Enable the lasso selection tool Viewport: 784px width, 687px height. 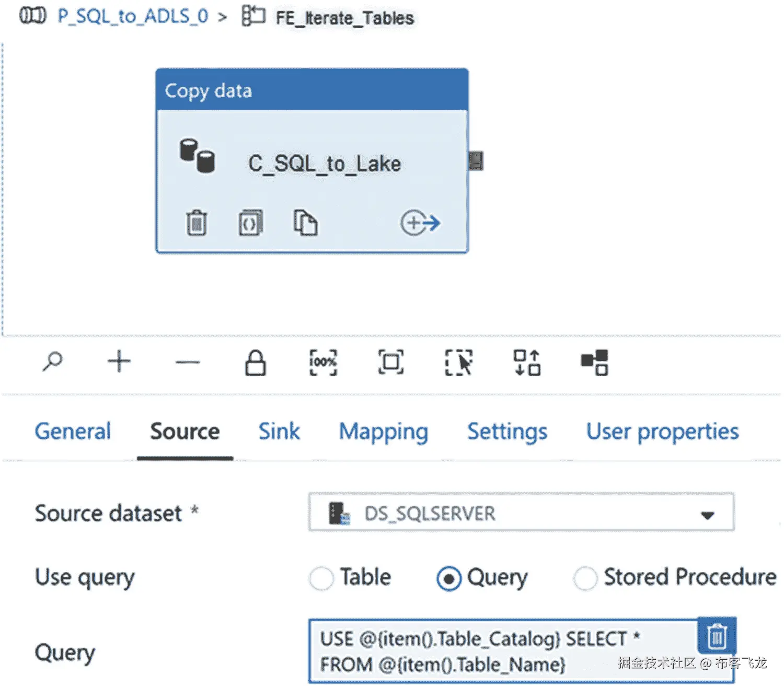point(459,363)
